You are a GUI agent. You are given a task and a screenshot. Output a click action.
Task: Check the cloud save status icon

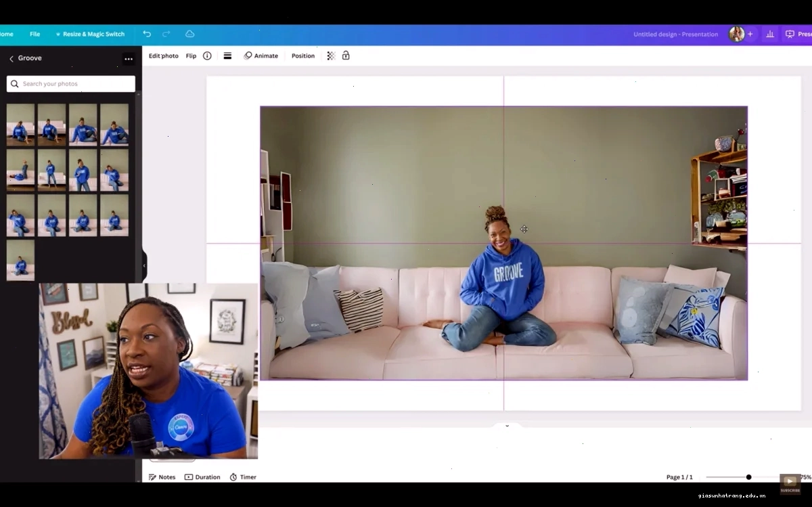190,34
